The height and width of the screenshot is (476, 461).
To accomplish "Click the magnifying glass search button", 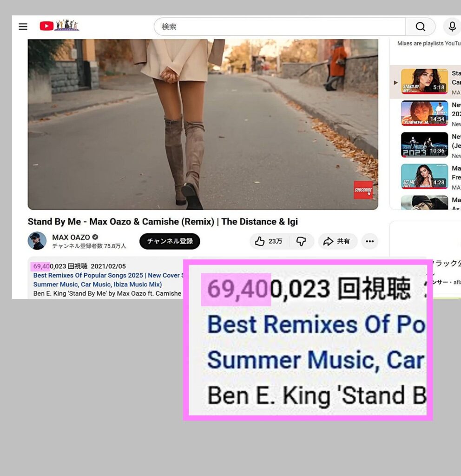I will tap(420, 27).
